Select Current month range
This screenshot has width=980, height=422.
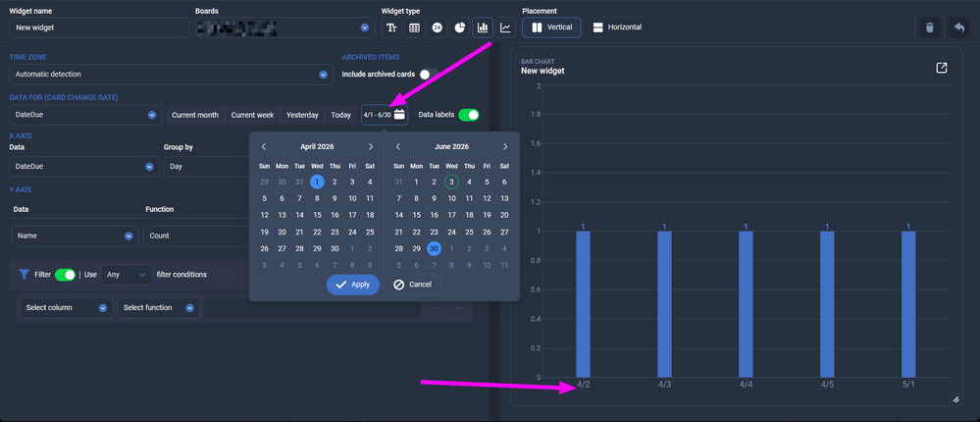click(x=195, y=115)
